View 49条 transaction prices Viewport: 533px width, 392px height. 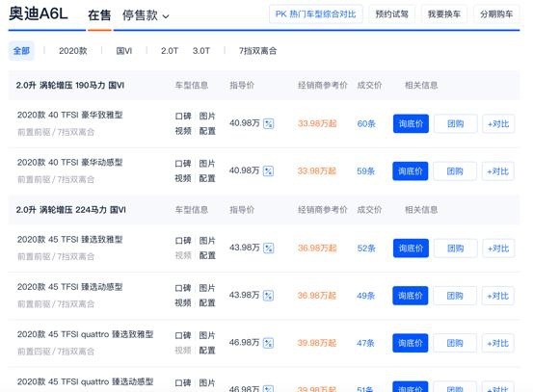(365, 296)
